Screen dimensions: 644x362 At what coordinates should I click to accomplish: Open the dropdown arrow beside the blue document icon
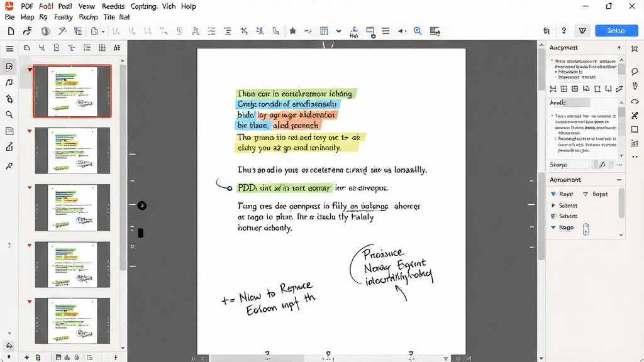coord(103,31)
